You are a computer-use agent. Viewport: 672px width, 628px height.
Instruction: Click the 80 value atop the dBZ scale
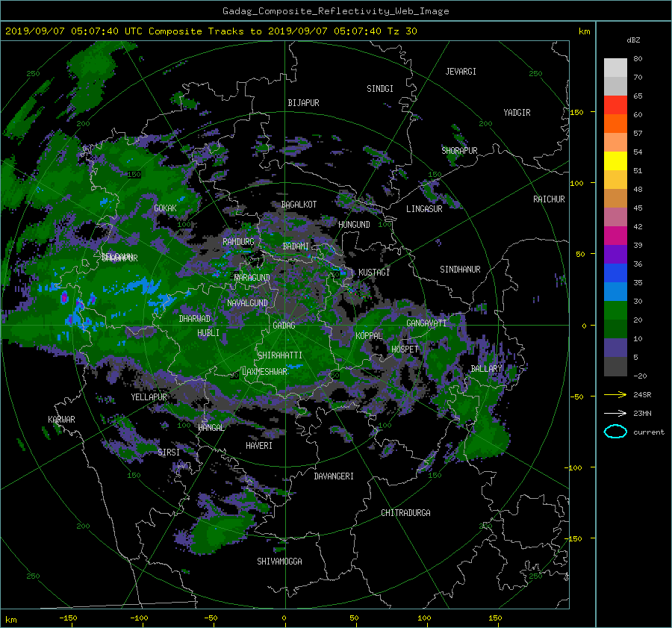[x=638, y=59]
